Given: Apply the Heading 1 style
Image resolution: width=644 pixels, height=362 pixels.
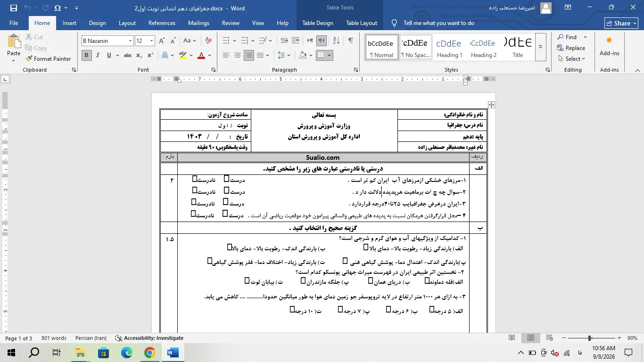Looking at the screenshot, I should (x=449, y=47).
